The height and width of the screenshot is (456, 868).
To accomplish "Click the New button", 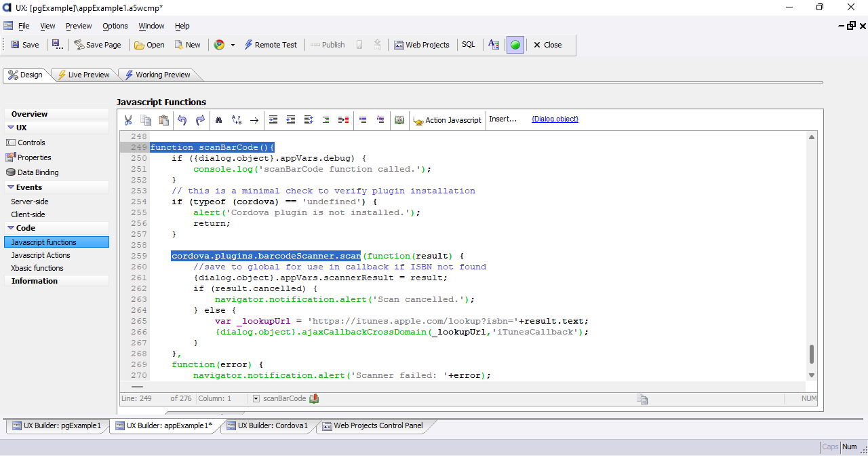I will (x=187, y=45).
